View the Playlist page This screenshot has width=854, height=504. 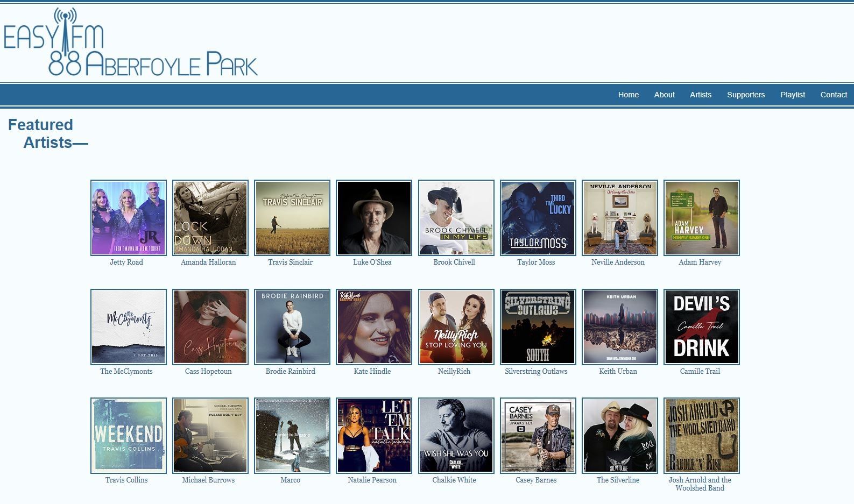pos(793,95)
